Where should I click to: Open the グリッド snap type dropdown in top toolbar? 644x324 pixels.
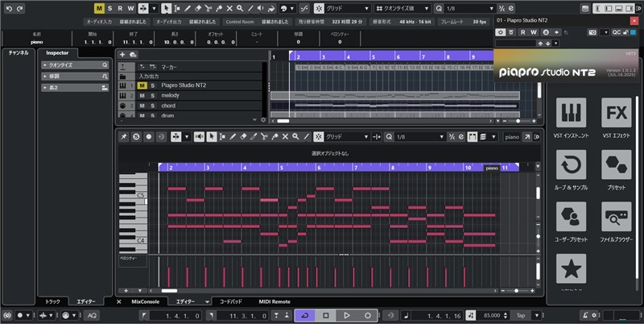(349, 8)
